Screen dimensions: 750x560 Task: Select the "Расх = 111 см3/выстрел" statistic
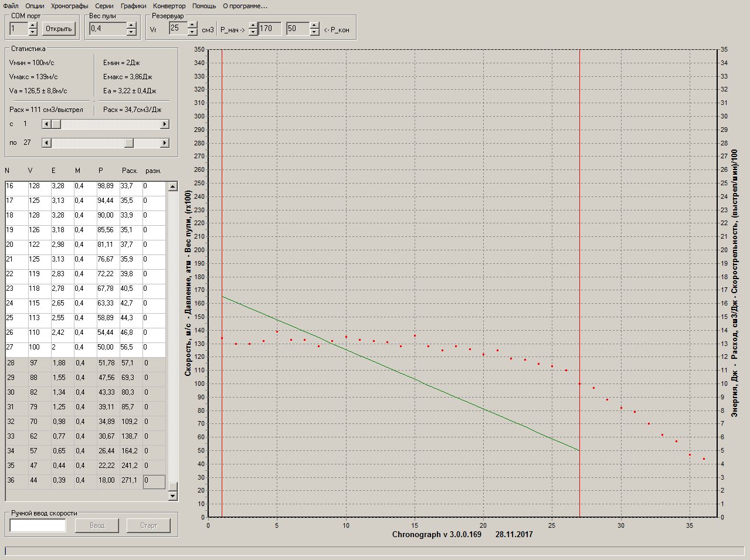point(46,110)
